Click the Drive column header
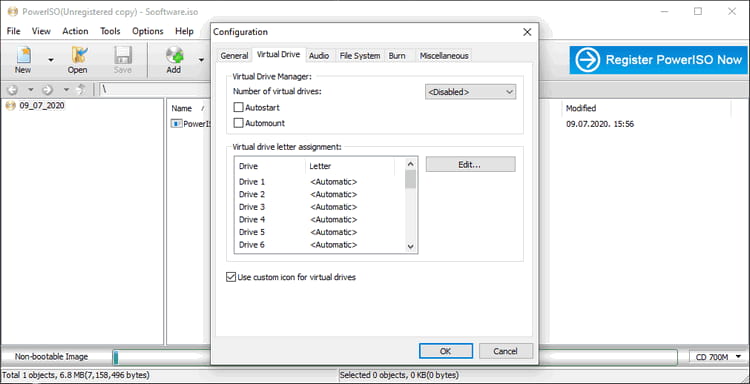This screenshot has height=384, width=750. click(x=270, y=166)
